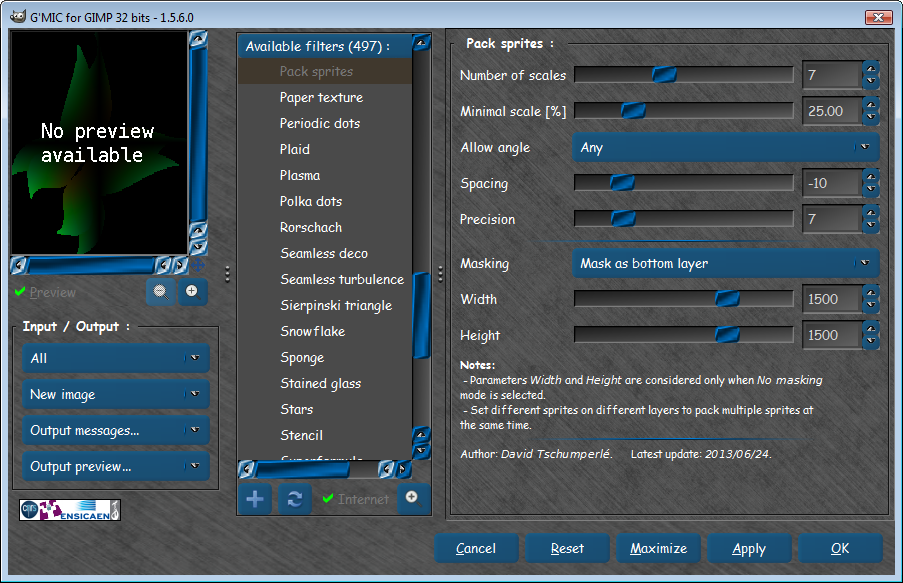Open the New image output dropdown
The image size is (903, 583).
pyautogui.click(x=116, y=394)
